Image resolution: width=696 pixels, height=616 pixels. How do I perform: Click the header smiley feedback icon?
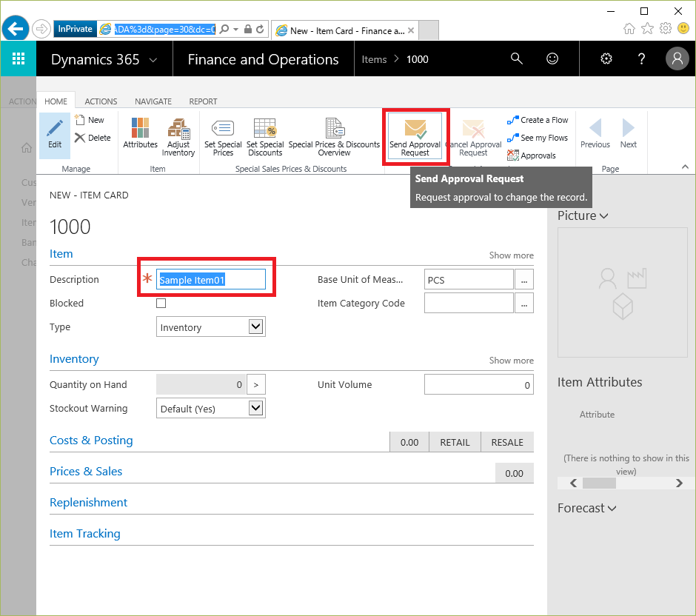point(552,58)
